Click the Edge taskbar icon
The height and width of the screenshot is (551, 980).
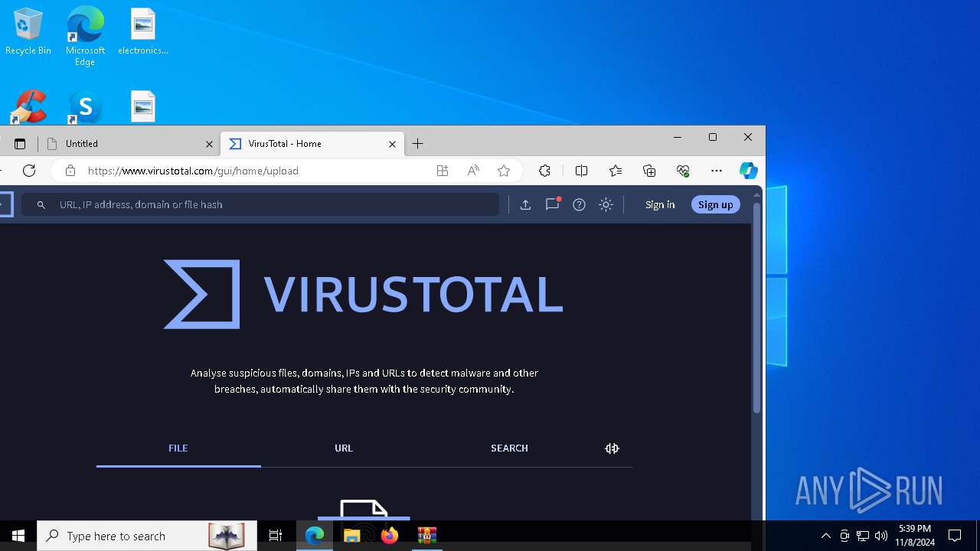point(315,536)
